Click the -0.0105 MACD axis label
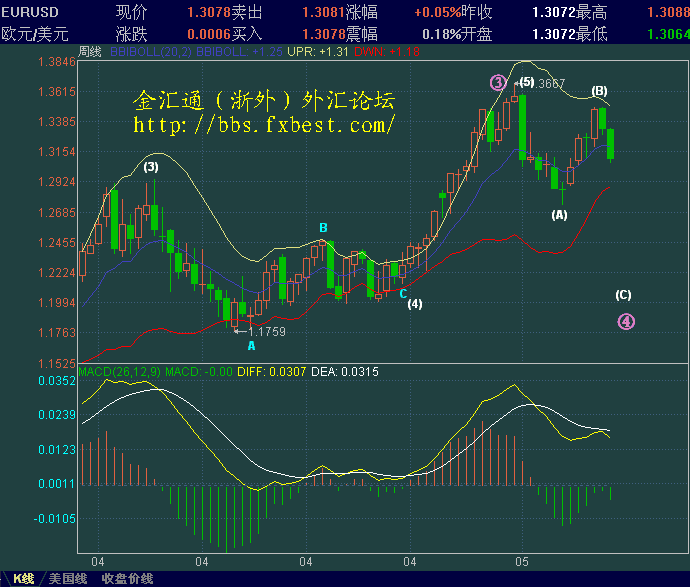This screenshot has height=587, width=690. click(x=55, y=518)
